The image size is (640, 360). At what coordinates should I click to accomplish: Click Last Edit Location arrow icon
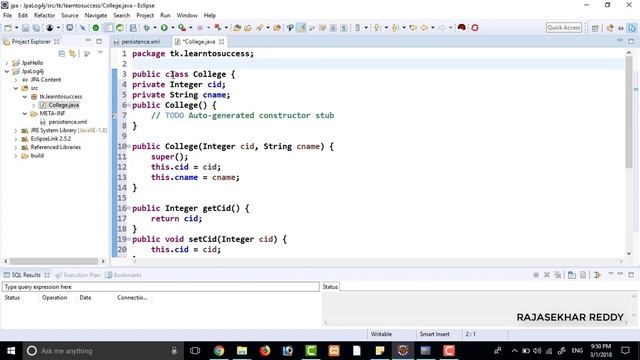[413, 28]
